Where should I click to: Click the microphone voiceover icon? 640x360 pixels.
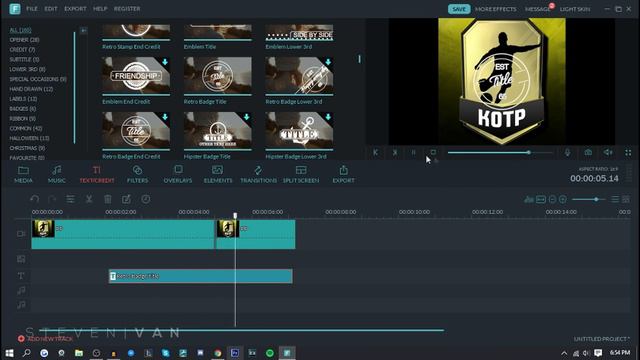click(x=567, y=153)
